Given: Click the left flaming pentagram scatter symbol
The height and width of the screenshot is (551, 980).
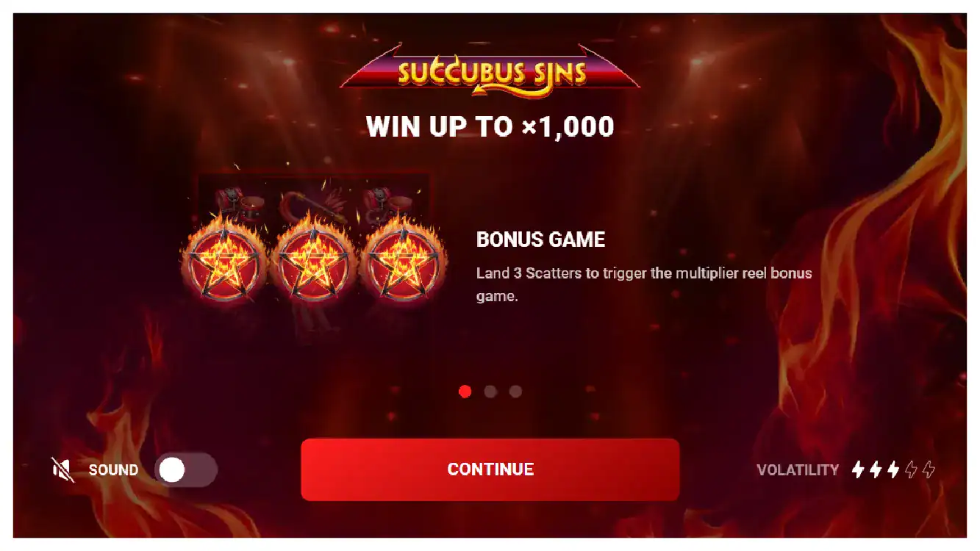Looking at the screenshot, I should pyautogui.click(x=224, y=262).
